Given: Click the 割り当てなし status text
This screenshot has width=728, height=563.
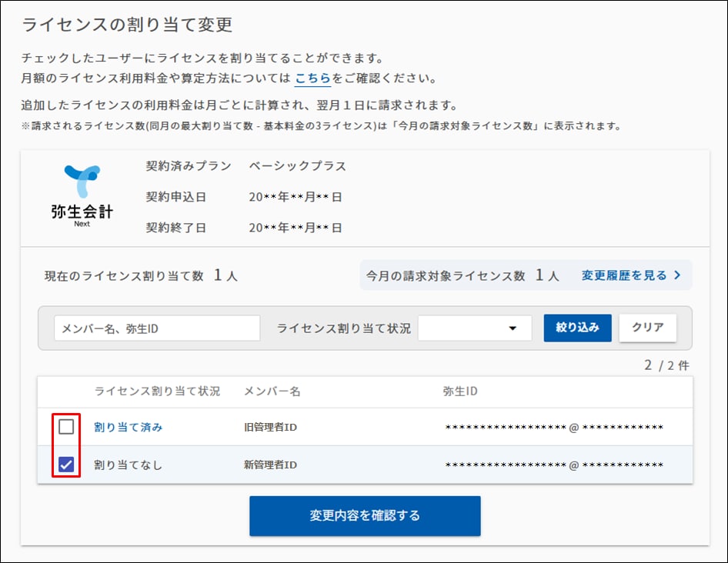Looking at the screenshot, I should 129,465.
